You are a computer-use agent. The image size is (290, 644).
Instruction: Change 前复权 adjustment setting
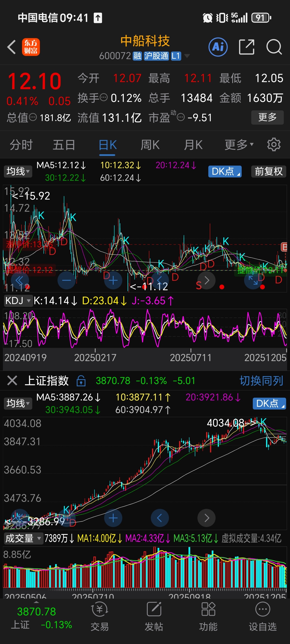click(x=268, y=171)
